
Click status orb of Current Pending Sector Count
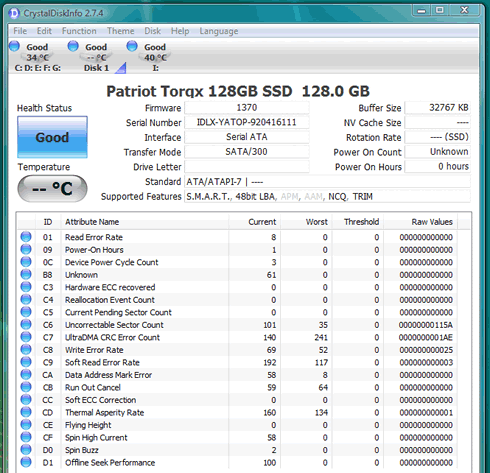click(x=26, y=312)
